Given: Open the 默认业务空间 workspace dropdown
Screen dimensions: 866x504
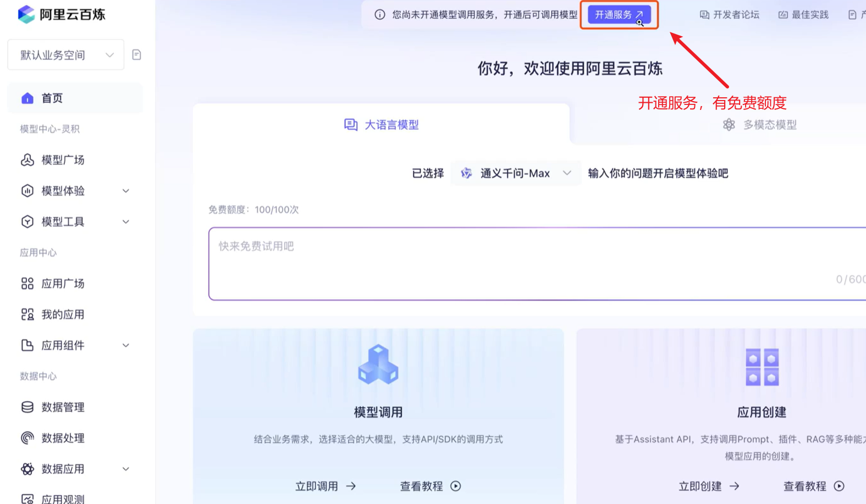Looking at the screenshot, I should click(x=66, y=54).
